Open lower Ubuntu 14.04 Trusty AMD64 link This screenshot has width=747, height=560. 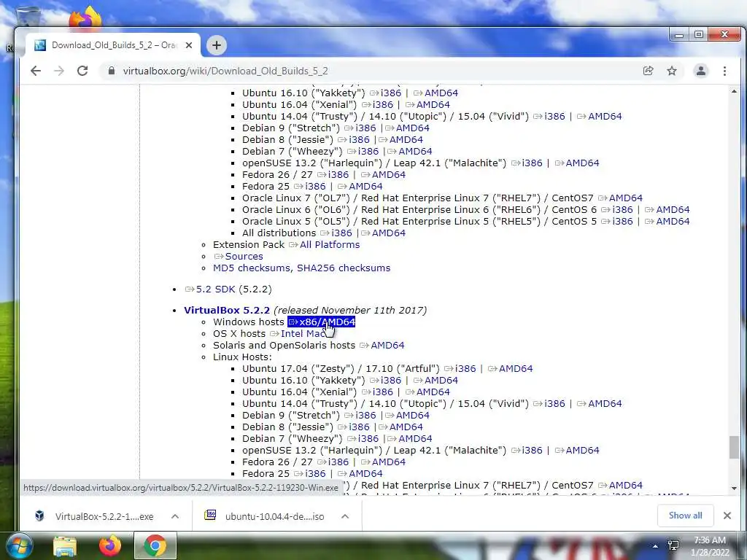pos(600,404)
